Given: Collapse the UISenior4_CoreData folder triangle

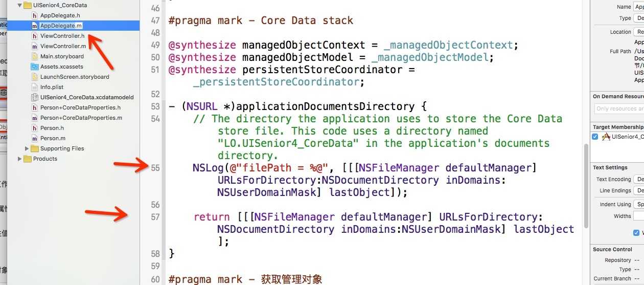Looking at the screenshot, I should (20, 5).
